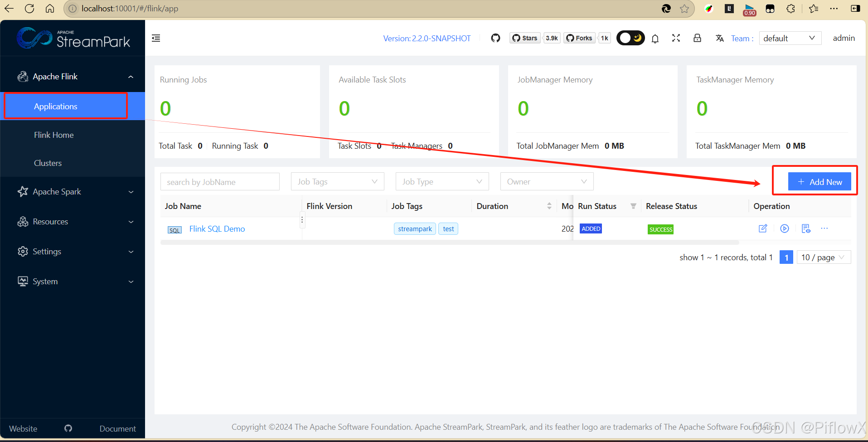Lock the screen with padlock icon
This screenshot has height=442, width=868.
pos(697,38)
